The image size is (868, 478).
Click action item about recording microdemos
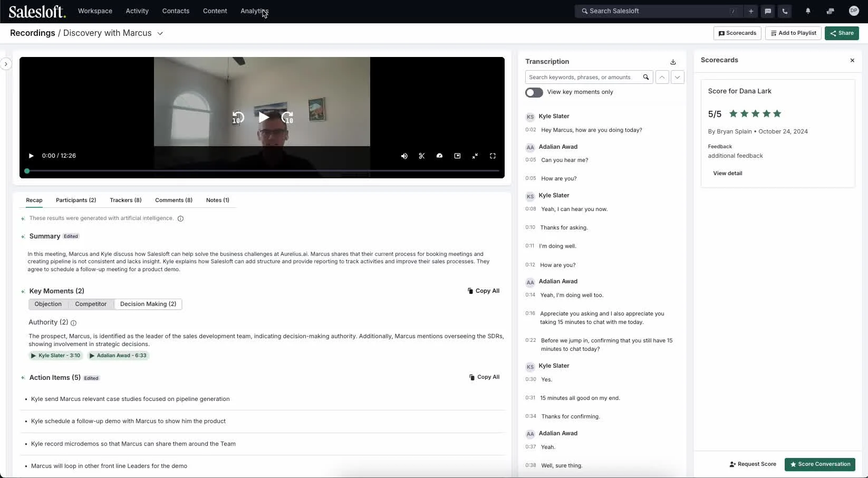point(133,444)
